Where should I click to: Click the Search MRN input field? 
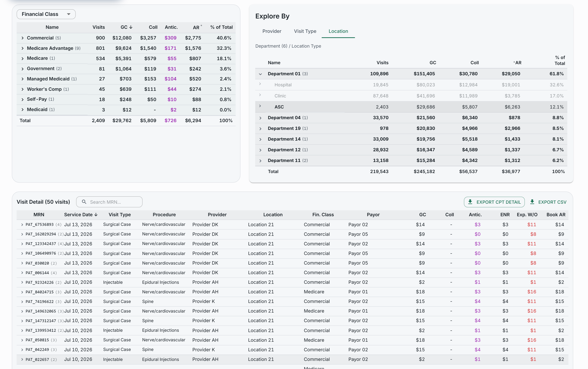109,202
